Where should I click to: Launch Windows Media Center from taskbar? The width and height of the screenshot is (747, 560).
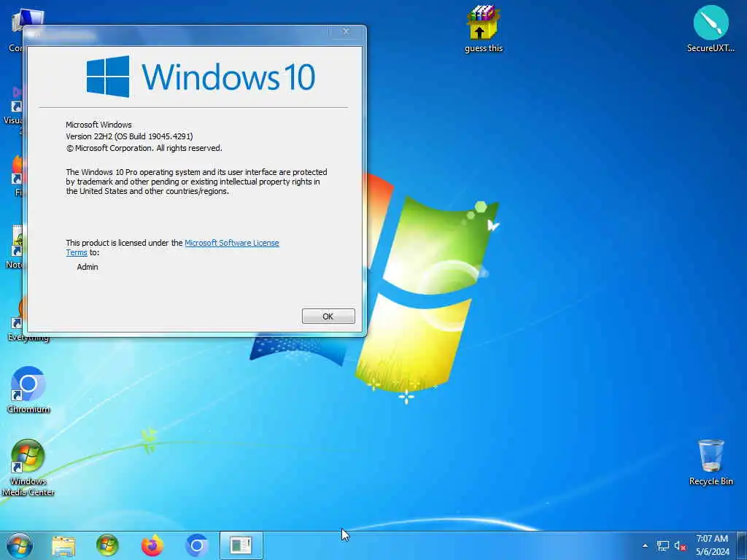tap(107, 545)
